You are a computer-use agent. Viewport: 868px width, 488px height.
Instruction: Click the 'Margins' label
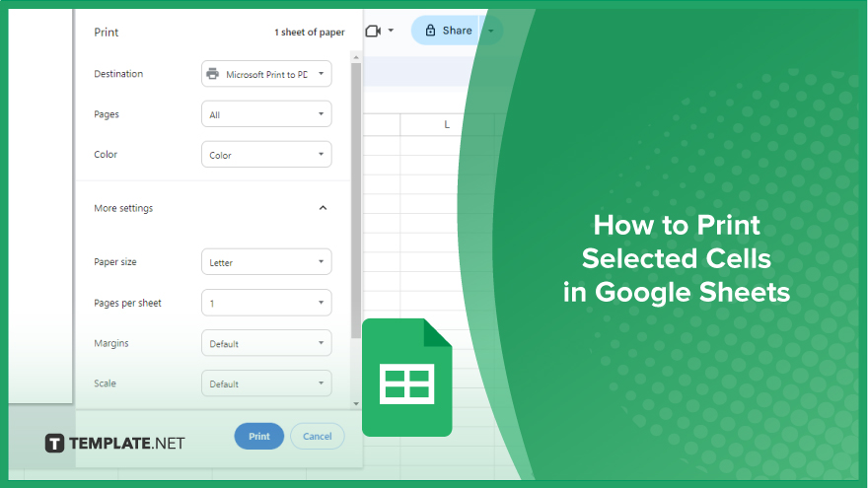tap(111, 343)
